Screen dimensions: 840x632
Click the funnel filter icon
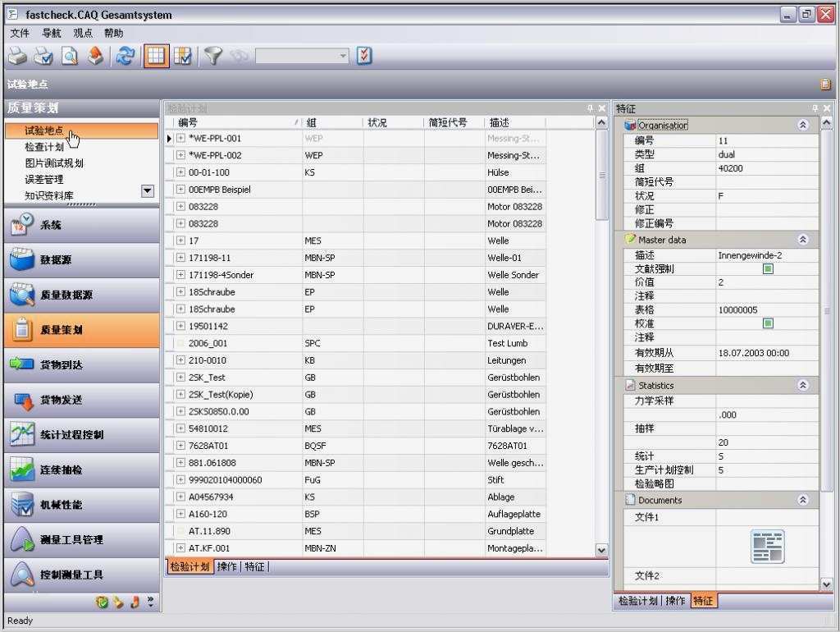(x=213, y=56)
